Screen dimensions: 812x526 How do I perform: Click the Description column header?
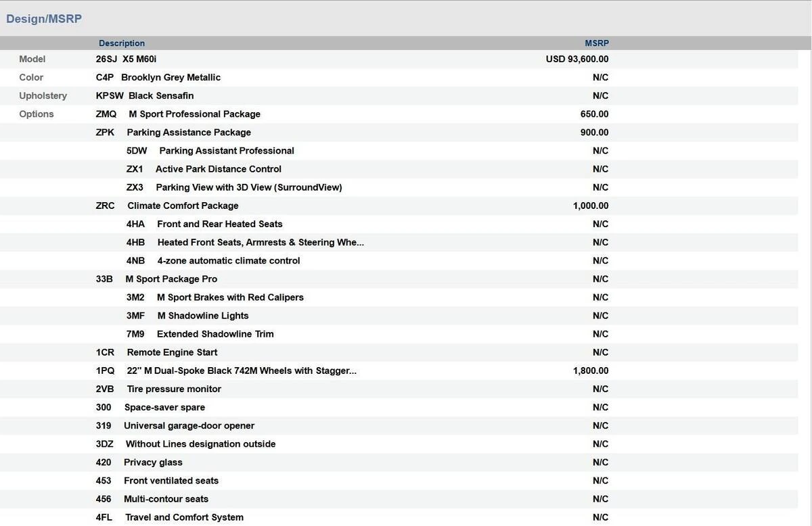122,43
